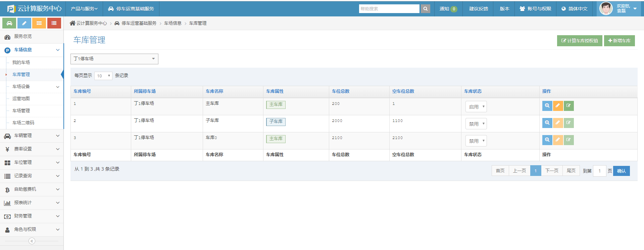The width and height of the screenshot is (644, 250).
Task: Click the blue pencil shortcut icon
Action: (x=24, y=23)
